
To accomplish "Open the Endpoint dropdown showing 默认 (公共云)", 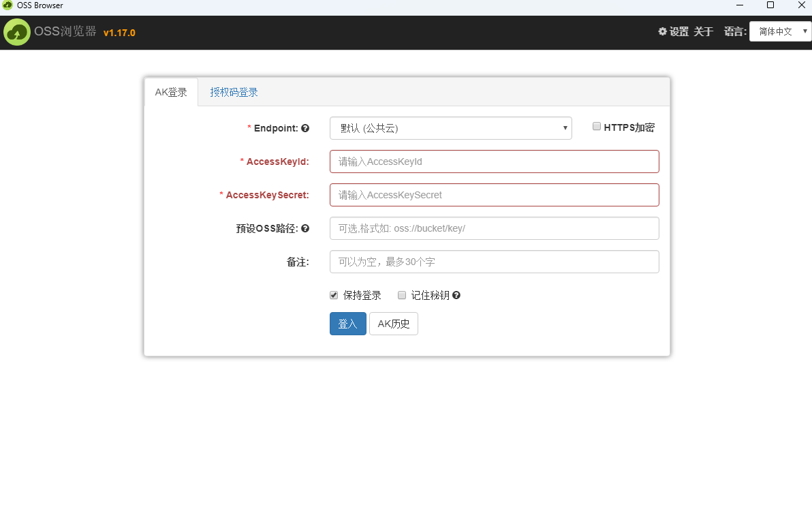I will tap(450, 128).
